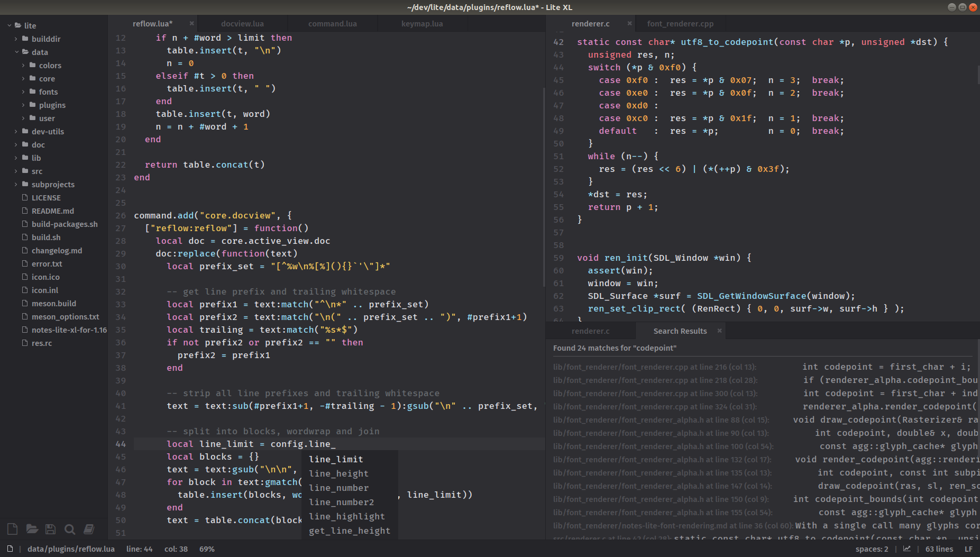This screenshot has height=557, width=980.
Task: Select line_height from autocomplete list
Action: (x=338, y=473)
